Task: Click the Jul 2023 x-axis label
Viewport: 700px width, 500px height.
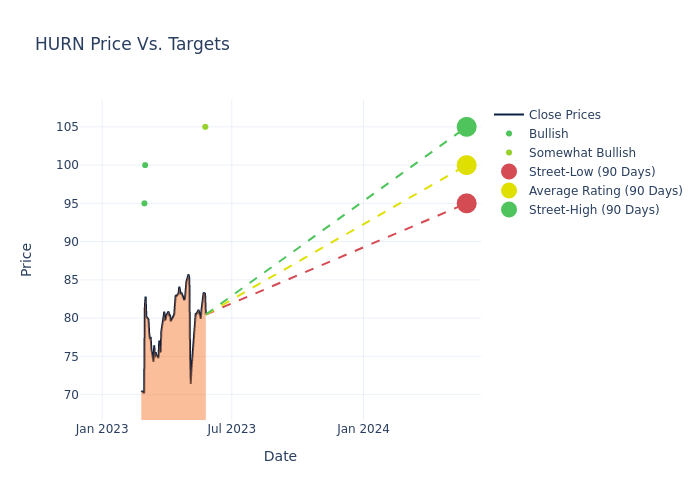Action: [231, 429]
